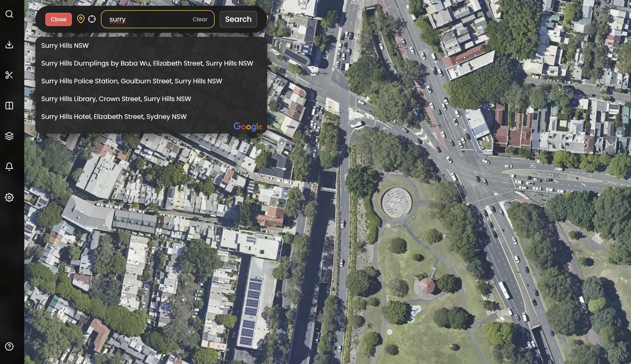This screenshot has height=364, width=631.
Task: Open the layers panel
Action: pos(9,136)
